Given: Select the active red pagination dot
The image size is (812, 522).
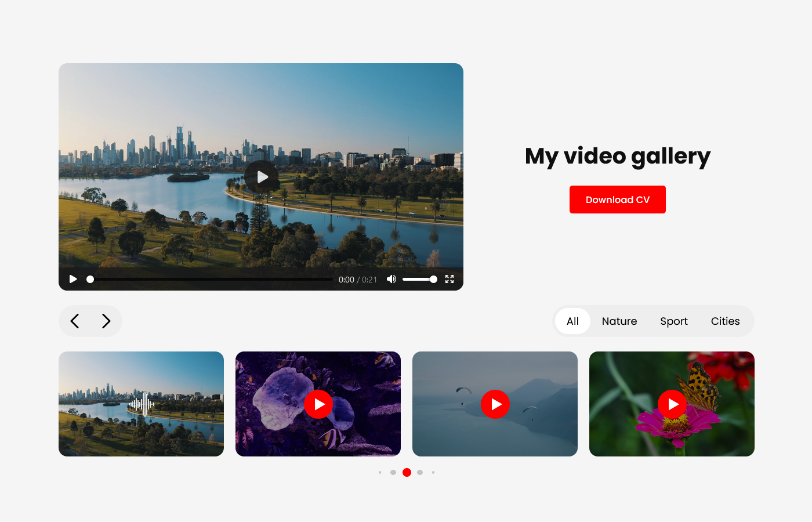Looking at the screenshot, I should point(407,472).
